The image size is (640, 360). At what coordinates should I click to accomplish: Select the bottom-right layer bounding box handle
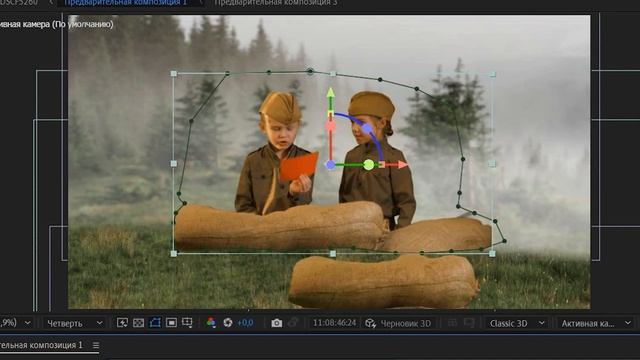(492, 253)
